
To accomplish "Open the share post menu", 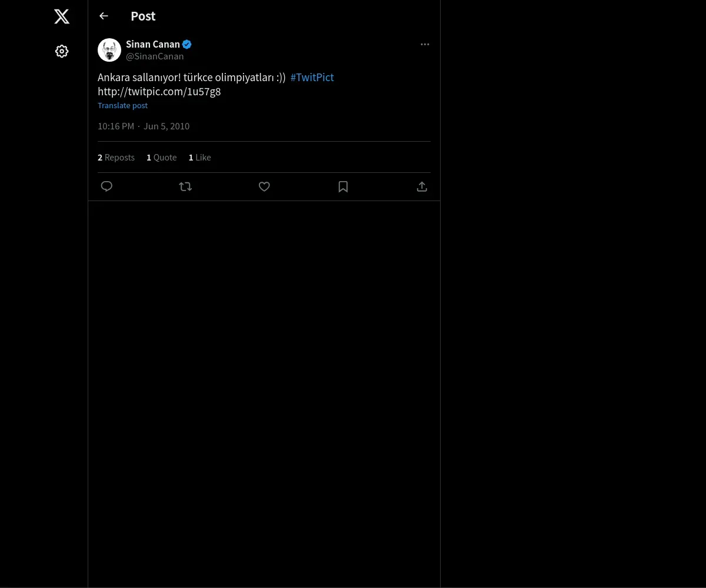I will click(x=422, y=186).
